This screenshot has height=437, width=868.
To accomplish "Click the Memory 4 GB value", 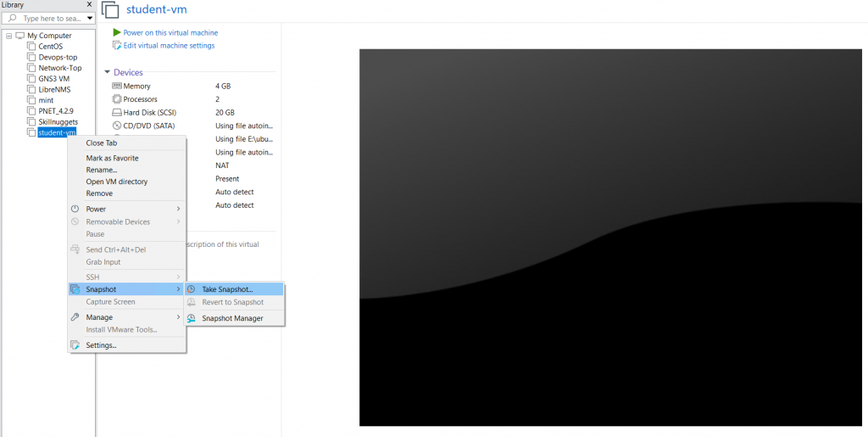I will coord(223,86).
